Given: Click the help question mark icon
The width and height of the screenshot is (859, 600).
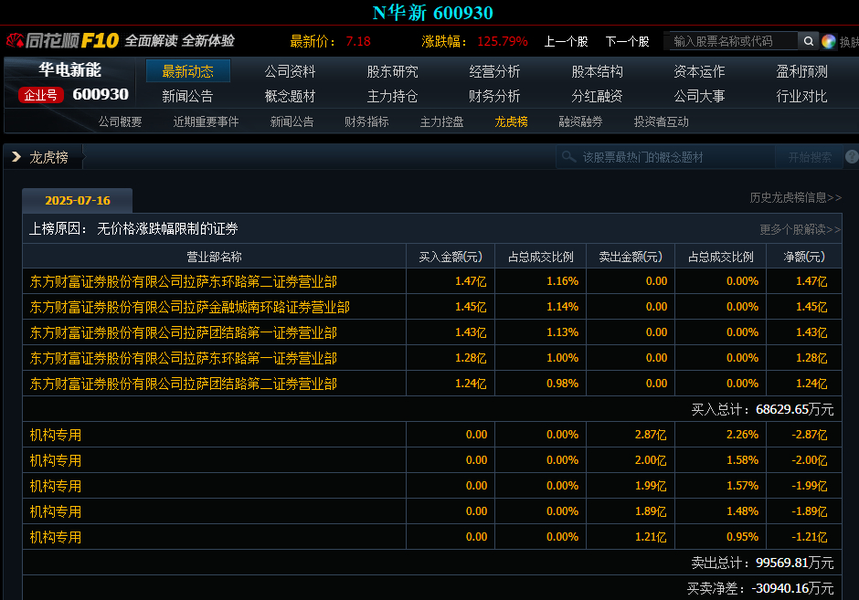Looking at the screenshot, I should (852, 157).
